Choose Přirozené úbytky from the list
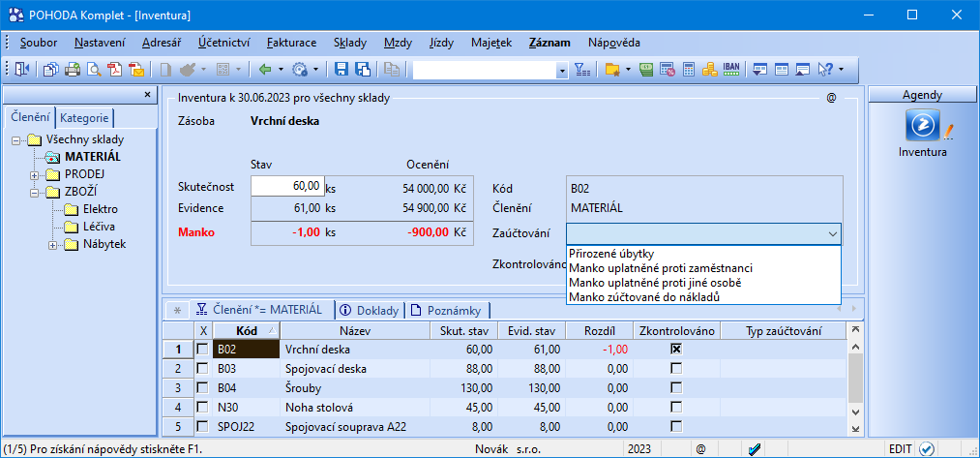Viewport: 980px width, 458px height. pyautogui.click(x=703, y=254)
